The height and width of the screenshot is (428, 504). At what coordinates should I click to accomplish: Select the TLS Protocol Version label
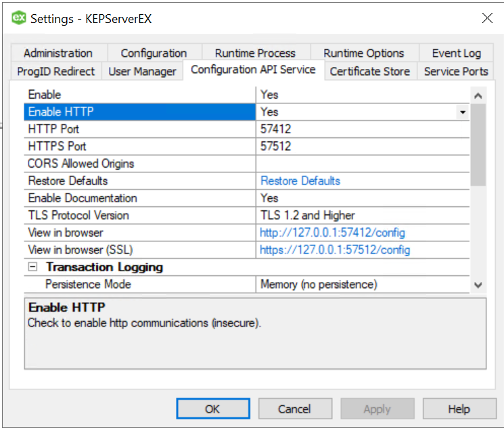(x=78, y=215)
